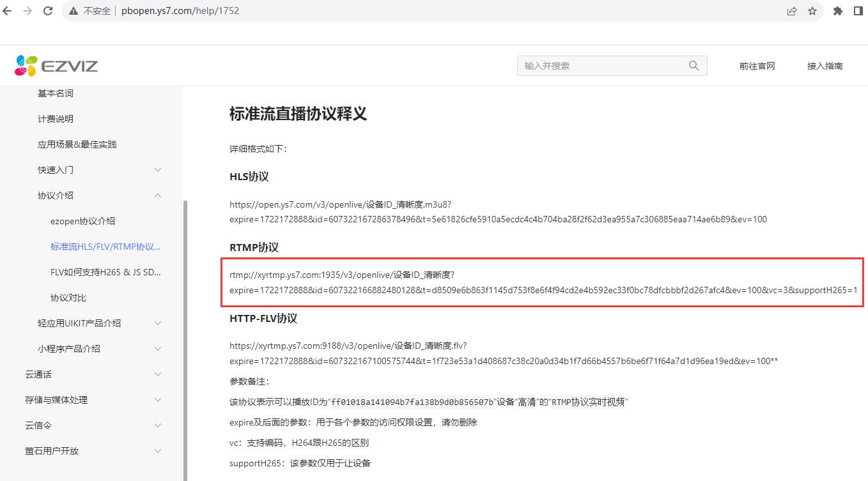Viewport: 868px width, 481px height.
Task: Click the RTMP协议 heading
Action: click(254, 248)
